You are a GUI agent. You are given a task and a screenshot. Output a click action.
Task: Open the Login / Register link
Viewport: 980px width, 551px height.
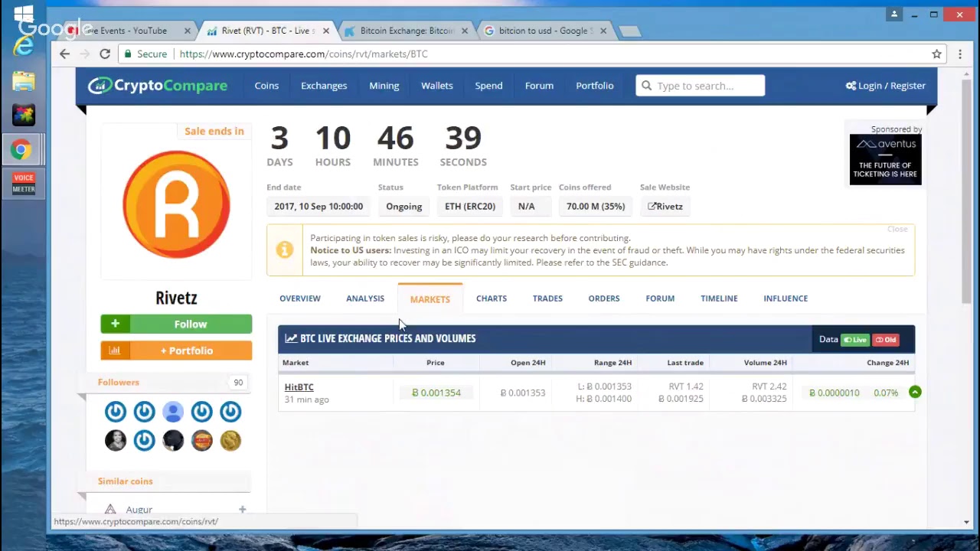pos(886,86)
